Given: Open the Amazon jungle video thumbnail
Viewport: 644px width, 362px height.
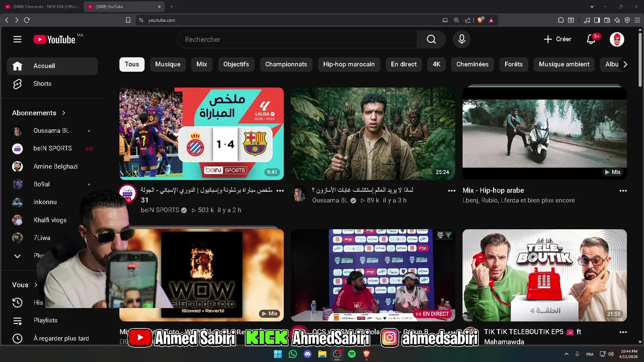Looking at the screenshot, I should [x=373, y=134].
